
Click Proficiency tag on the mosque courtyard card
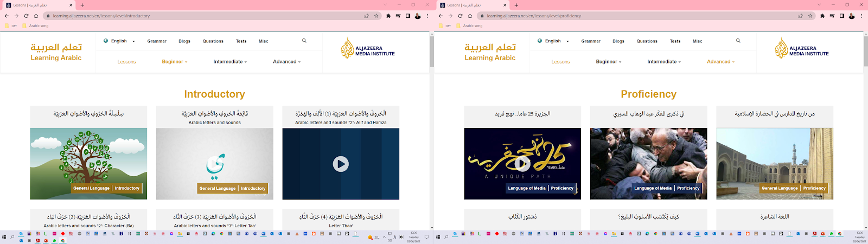click(x=814, y=188)
